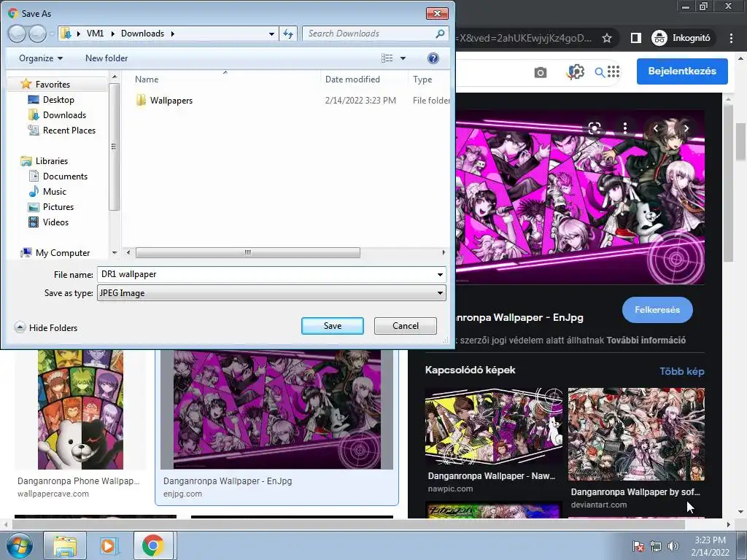Expand the arrow after Downloads in path
The width and height of the screenshot is (747, 560).
[x=172, y=34]
